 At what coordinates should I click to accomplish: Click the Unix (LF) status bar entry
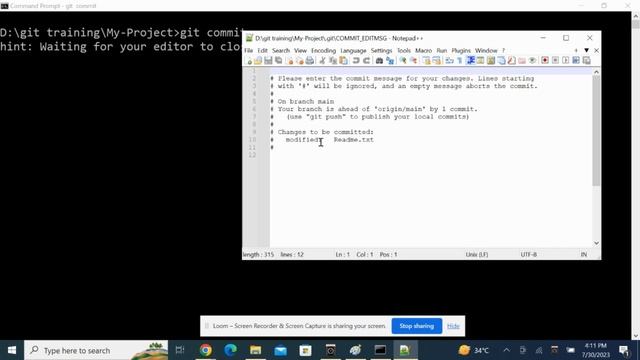476,254
